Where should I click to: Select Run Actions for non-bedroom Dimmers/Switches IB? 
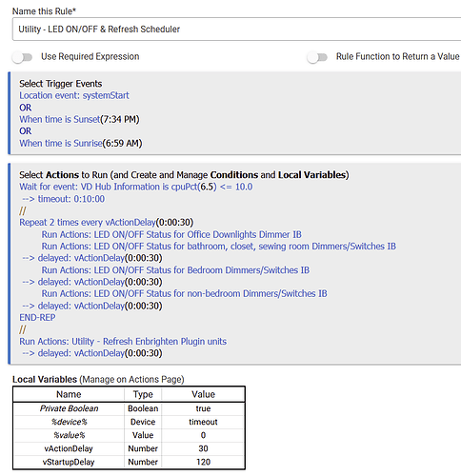184,293
